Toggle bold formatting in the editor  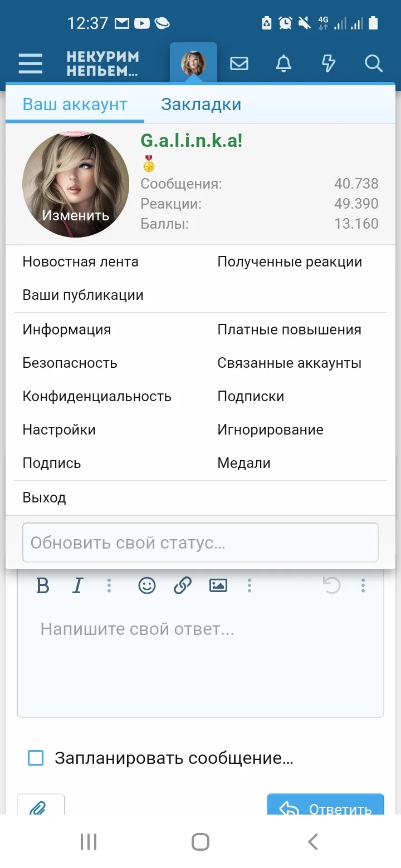pyautogui.click(x=43, y=585)
